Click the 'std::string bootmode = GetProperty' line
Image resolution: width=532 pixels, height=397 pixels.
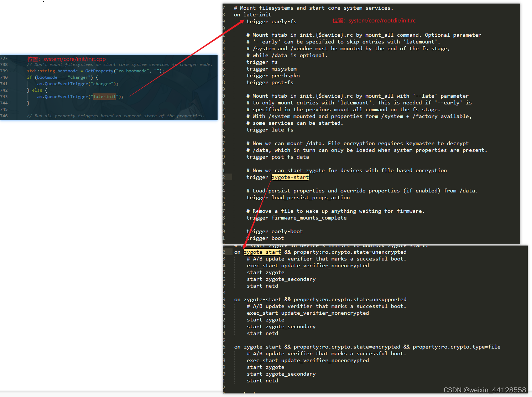pyautogui.click(x=95, y=71)
